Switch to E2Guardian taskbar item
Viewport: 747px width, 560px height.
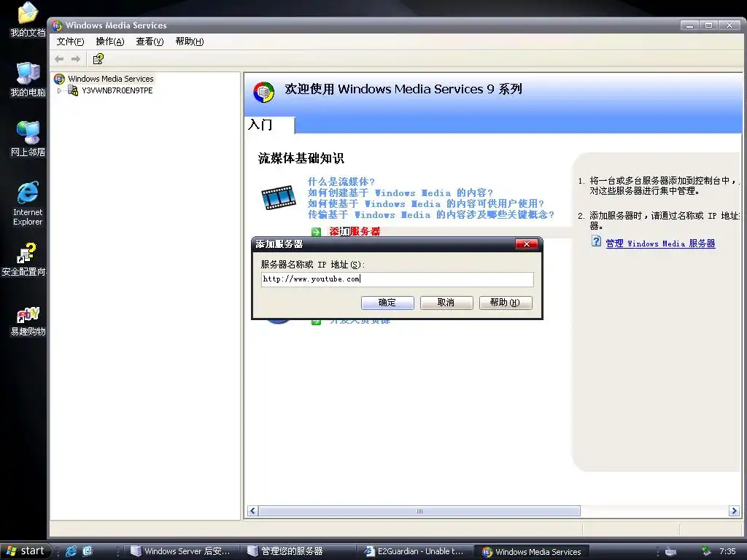pyautogui.click(x=415, y=551)
